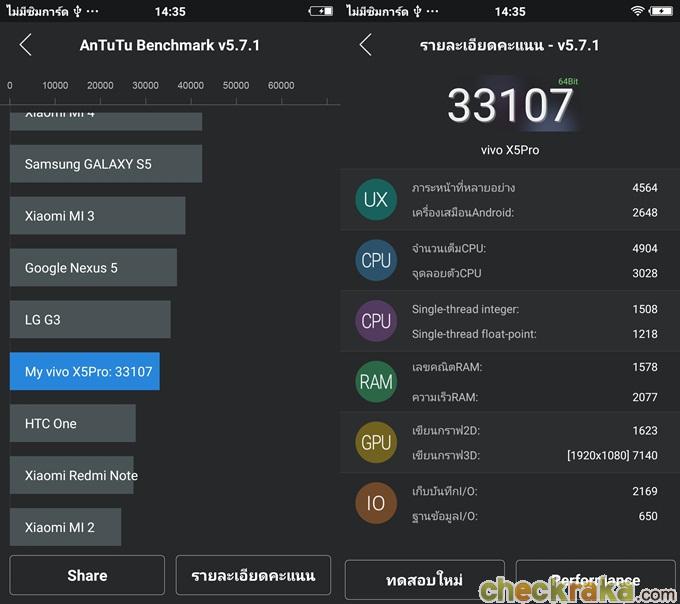Screen dimensions: 680x604
Task: Tap the LG G3 comparison bar
Action: (x=90, y=319)
